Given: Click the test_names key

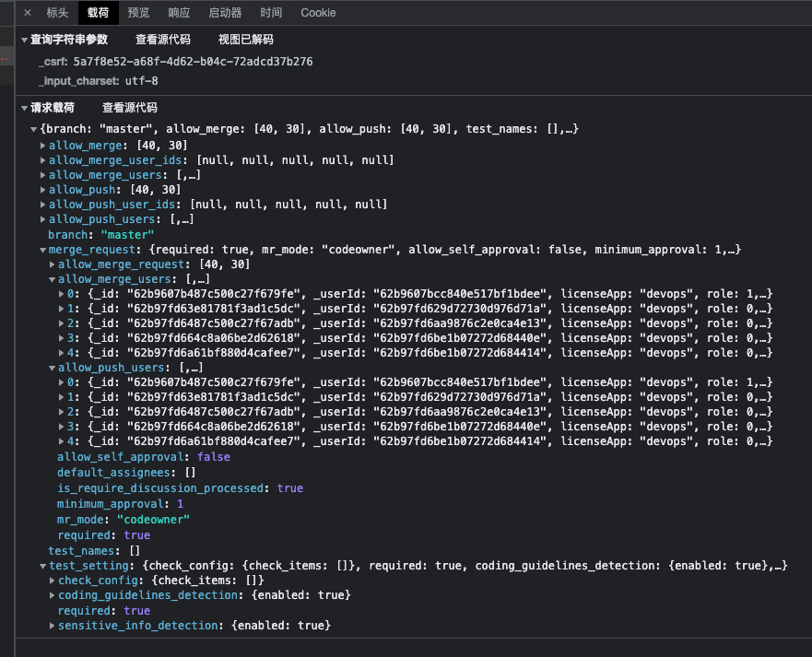Looking at the screenshot, I should [x=81, y=551].
